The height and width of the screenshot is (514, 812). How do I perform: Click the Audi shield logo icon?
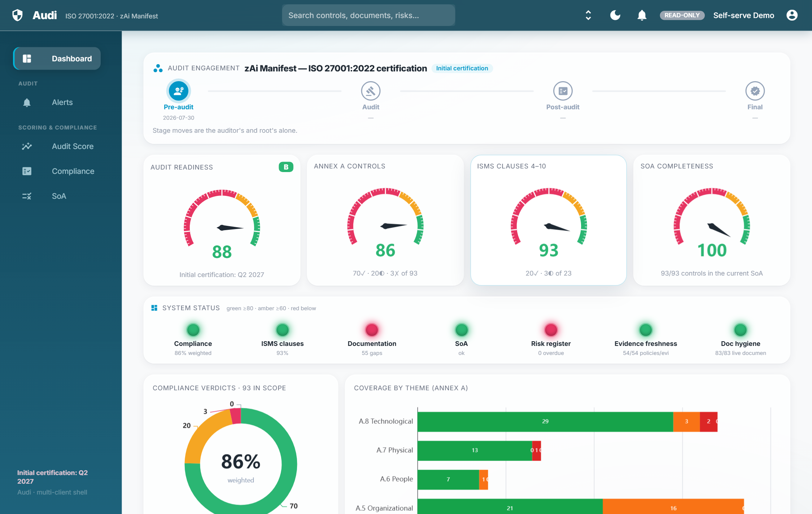click(x=17, y=15)
